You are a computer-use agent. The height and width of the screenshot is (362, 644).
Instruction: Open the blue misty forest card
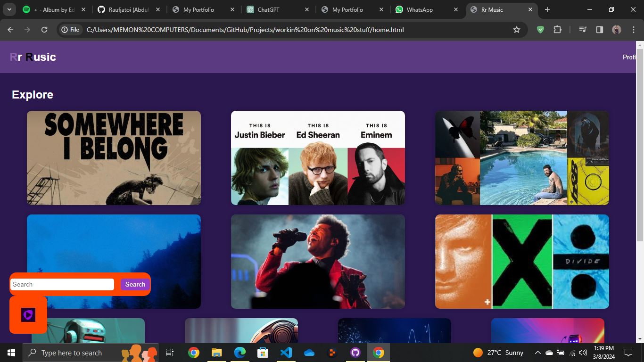(x=114, y=262)
